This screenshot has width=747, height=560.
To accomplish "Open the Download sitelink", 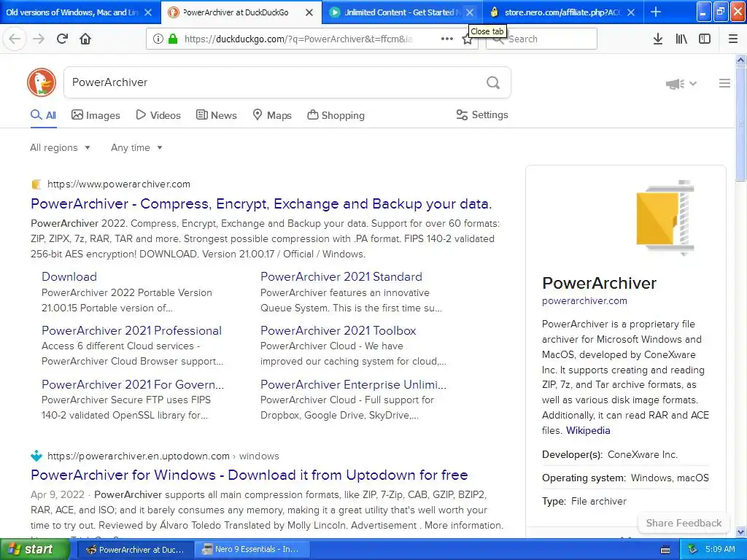I will (x=69, y=276).
